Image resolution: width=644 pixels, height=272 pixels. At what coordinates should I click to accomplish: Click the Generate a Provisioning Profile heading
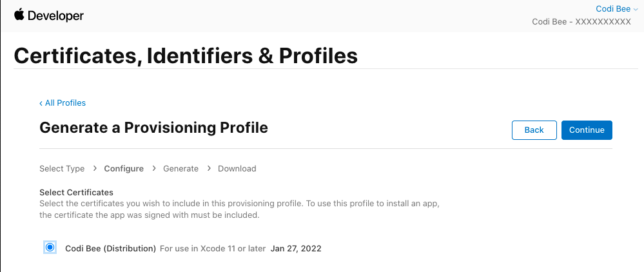pos(153,128)
